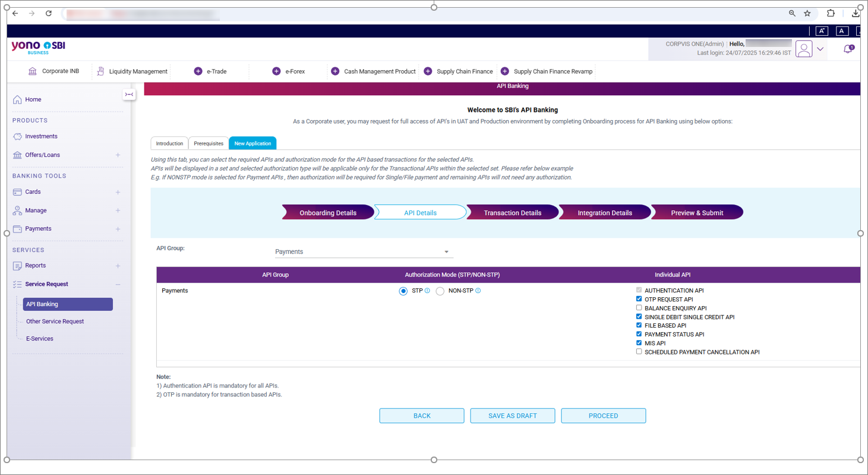Go to Transaction Details step
The height and width of the screenshot is (475, 868).
513,212
